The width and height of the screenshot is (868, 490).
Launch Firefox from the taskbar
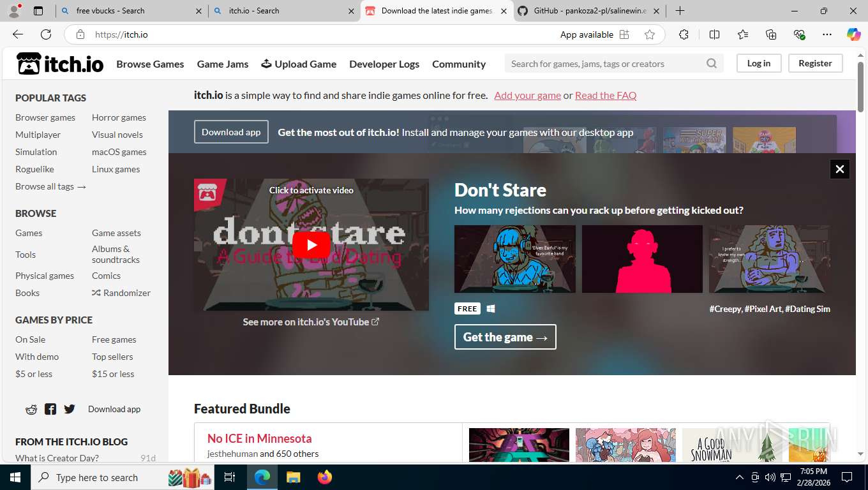(325, 477)
